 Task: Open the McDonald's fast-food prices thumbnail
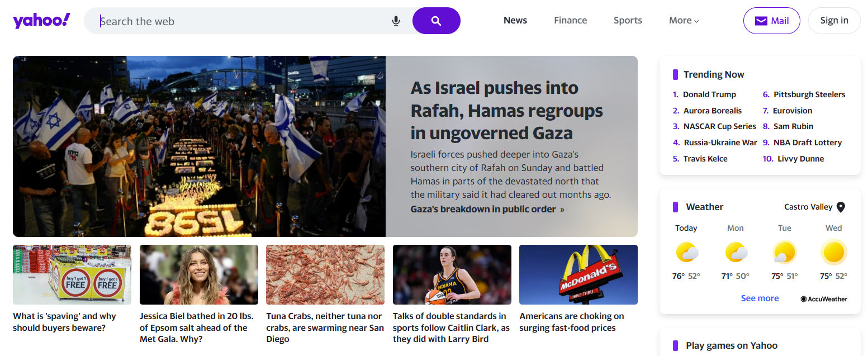tap(578, 274)
